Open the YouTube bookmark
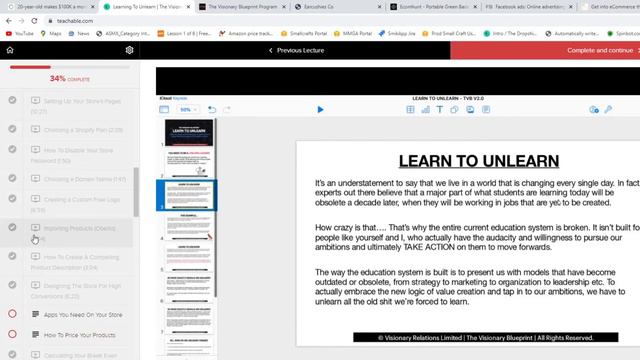 click(20, 33)
